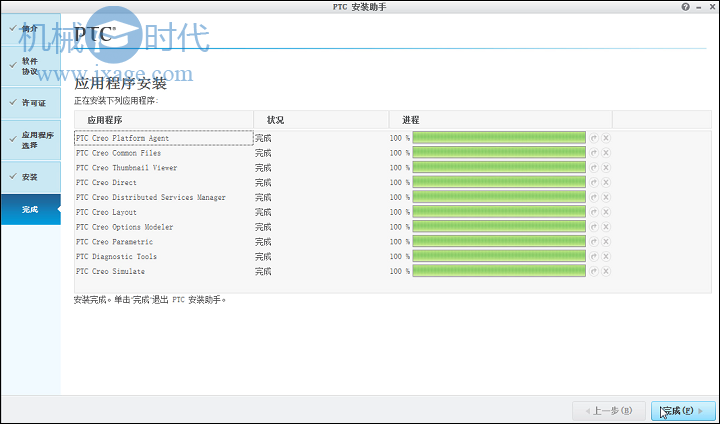
Task: Click progress bar of PTC Creo Simulate
Action: click(x=499, y=271)
